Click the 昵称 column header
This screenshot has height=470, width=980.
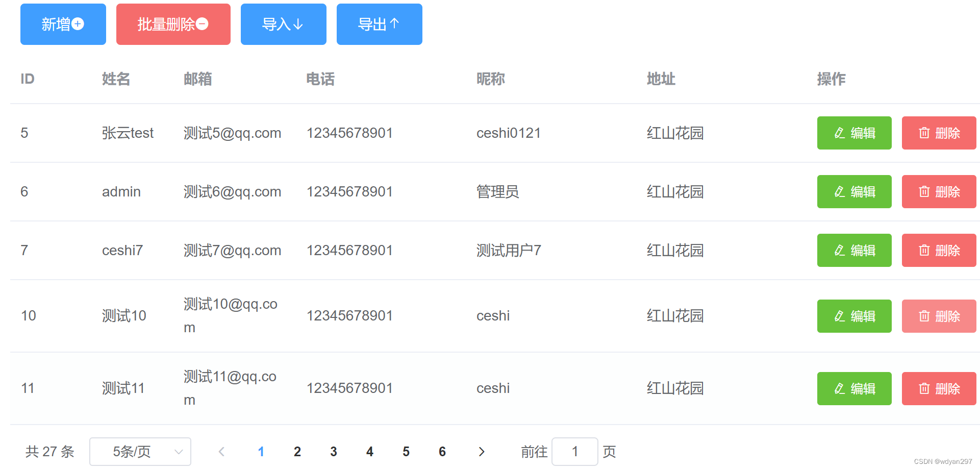click(491, 79)
